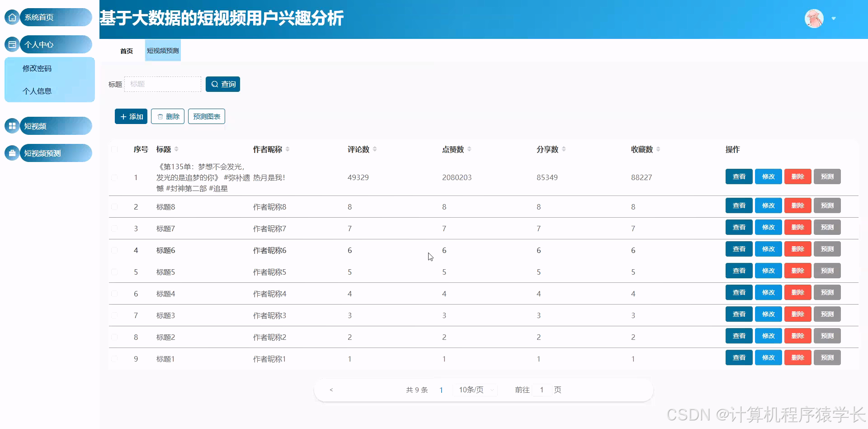Open the 10条/页 page size dropdown
The width and height of the screenshot is (868, 429).
[474, 390]
